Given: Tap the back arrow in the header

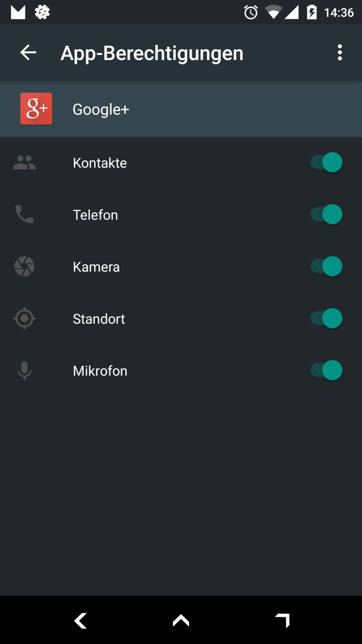Looking at the screenshot, I should pyautogui.click(x=28, y=53).
